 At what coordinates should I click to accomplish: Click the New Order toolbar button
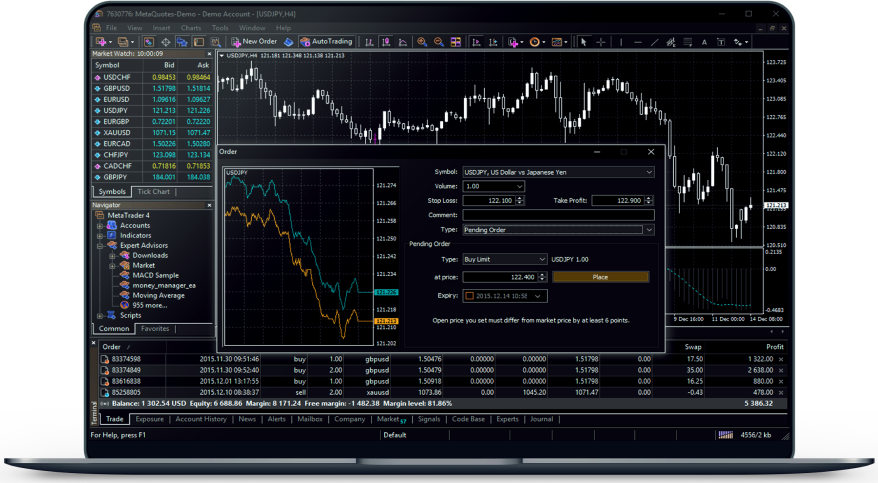coord(254,42)
